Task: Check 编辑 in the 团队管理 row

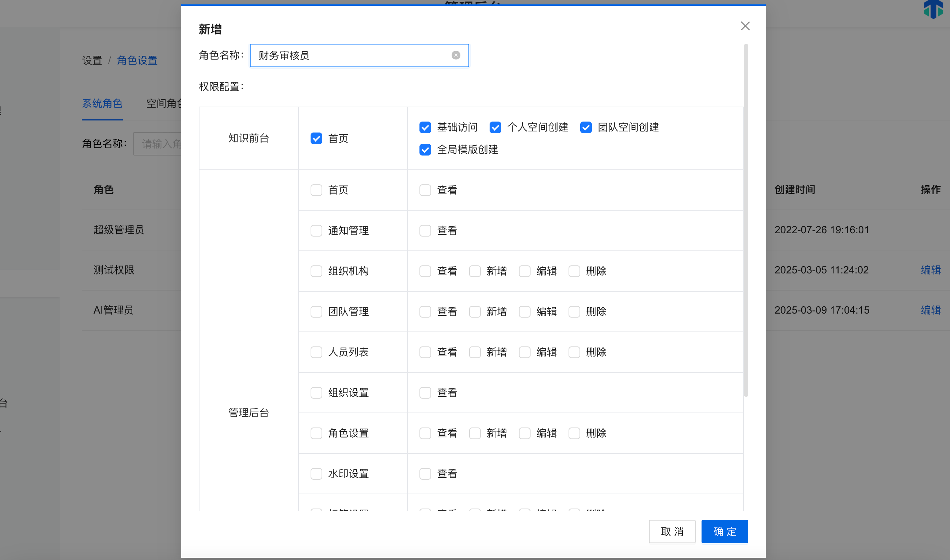Action: click(524, 312)
